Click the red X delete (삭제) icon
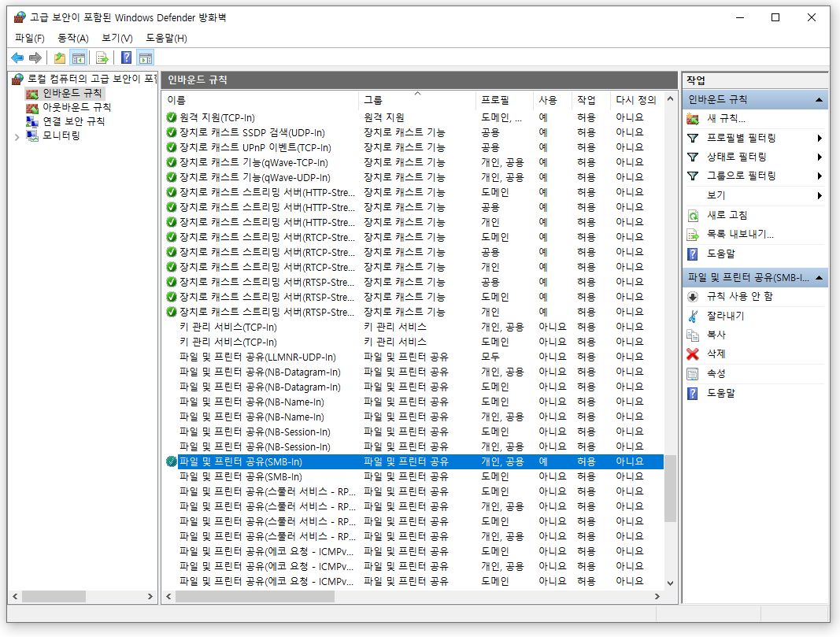840x637 pixels. pos(693,354)
